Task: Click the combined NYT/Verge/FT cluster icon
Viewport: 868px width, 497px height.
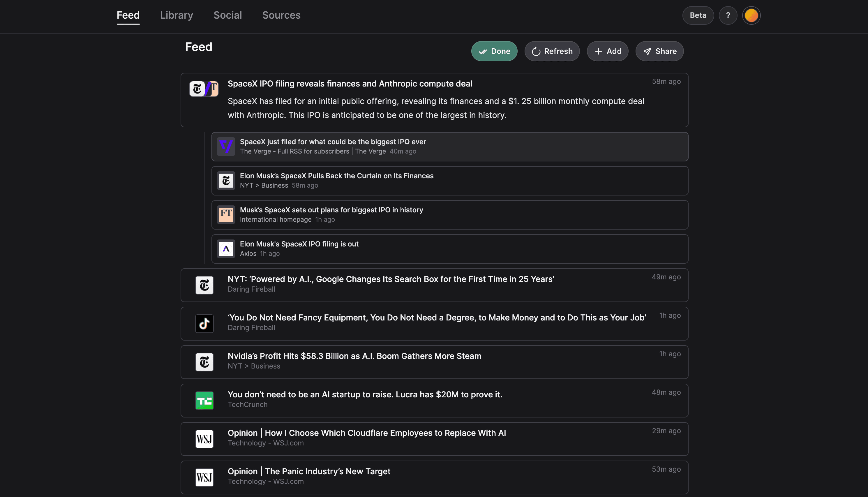Action: 204,89
